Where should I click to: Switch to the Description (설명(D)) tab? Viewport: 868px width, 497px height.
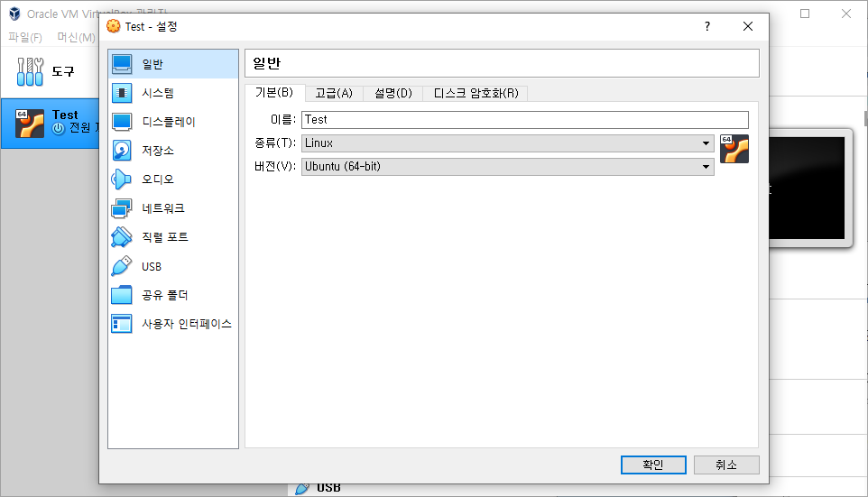tap(393, 94)
